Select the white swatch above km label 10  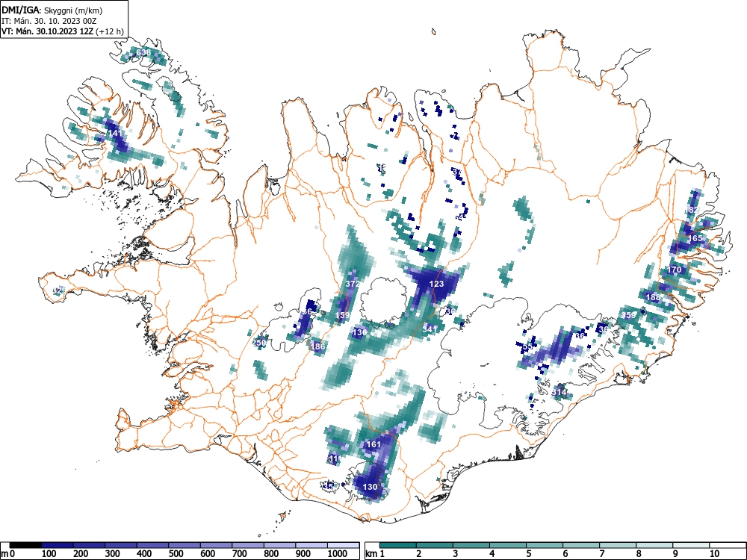coord(728,545)
